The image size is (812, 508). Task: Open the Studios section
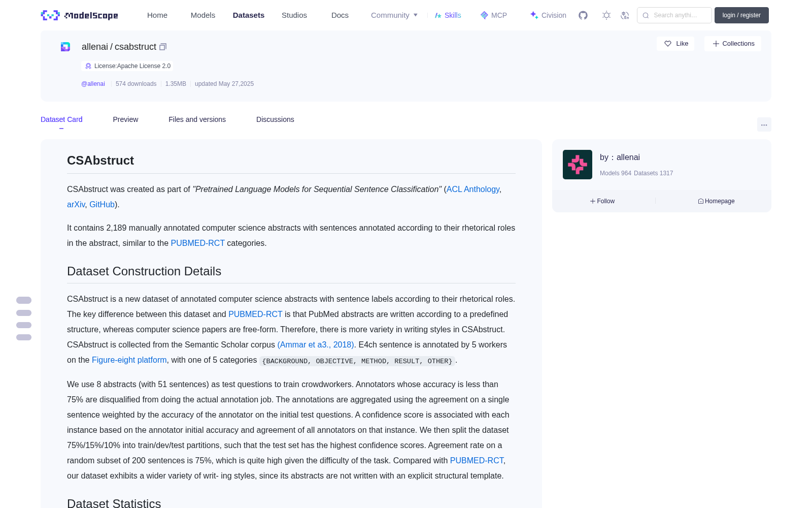click(x=294, y=15)
